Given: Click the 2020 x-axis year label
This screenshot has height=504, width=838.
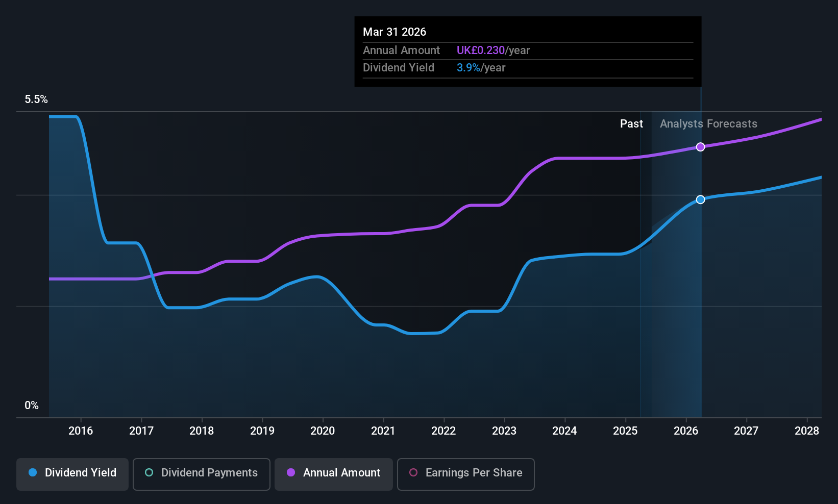Looking at the screenshot, I should (323, 431).
